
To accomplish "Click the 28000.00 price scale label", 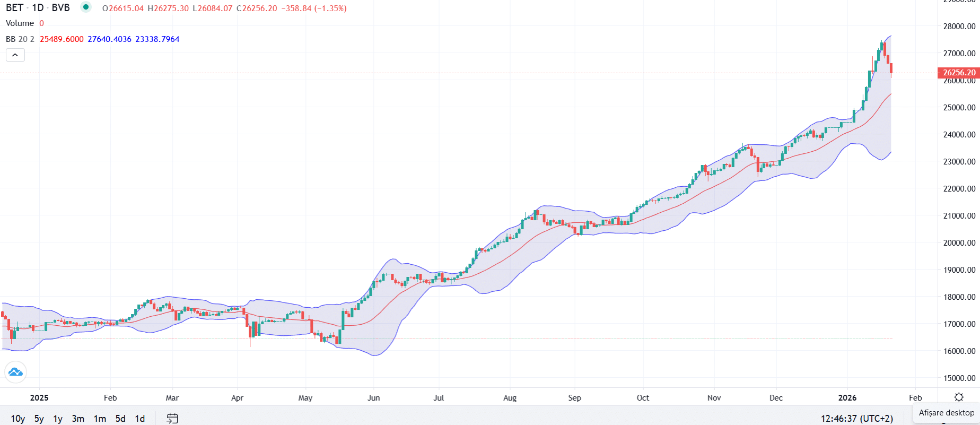I will click(959, 27).
